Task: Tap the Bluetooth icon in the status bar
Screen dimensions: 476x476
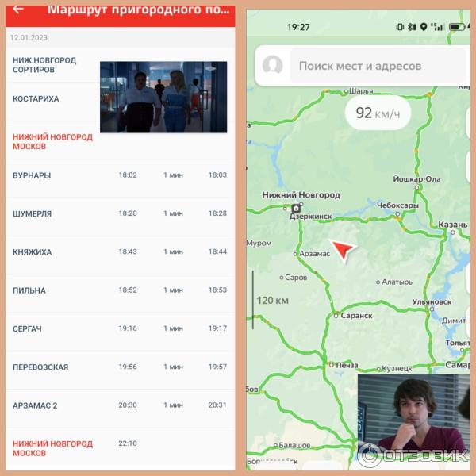Action: click(x=412, y=27)
